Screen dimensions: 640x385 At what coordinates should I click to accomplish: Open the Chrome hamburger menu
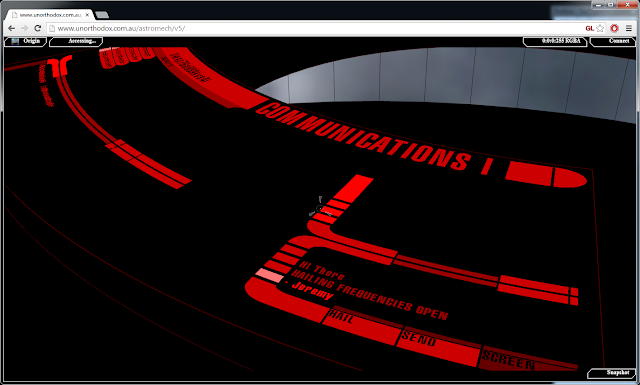629,28
